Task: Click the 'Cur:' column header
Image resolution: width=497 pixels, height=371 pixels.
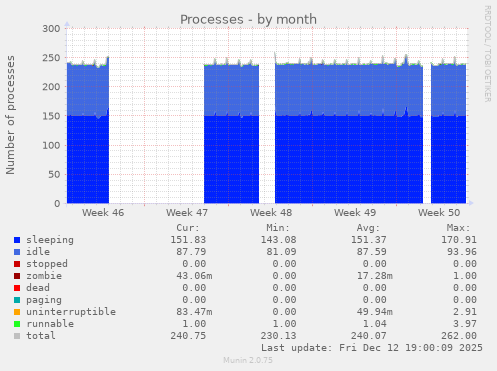Action: [x=188, y=228]
